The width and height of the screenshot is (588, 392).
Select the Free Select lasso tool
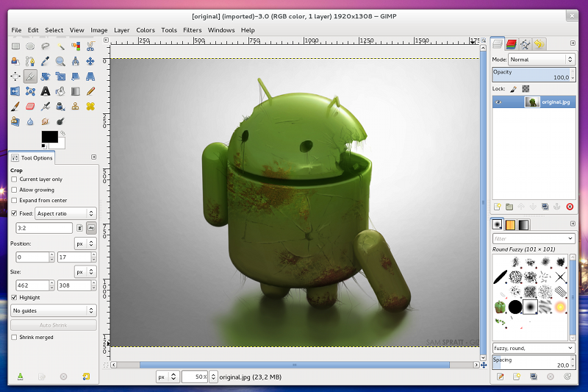(x=46, y=46)
